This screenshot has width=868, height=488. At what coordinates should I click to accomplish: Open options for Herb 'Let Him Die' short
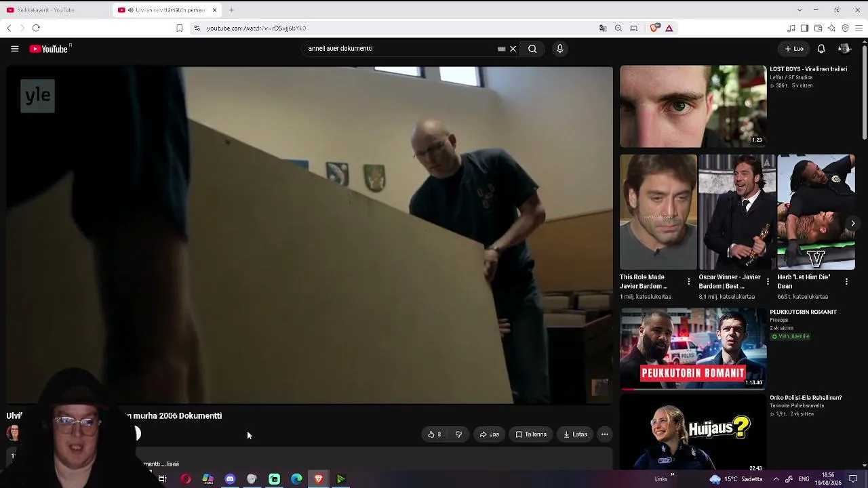(x=846, y=281)
